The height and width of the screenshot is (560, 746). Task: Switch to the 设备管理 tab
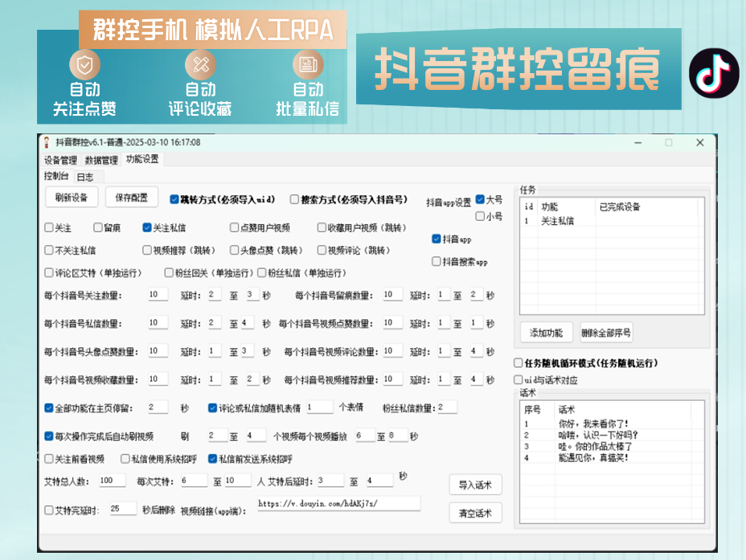60,160
